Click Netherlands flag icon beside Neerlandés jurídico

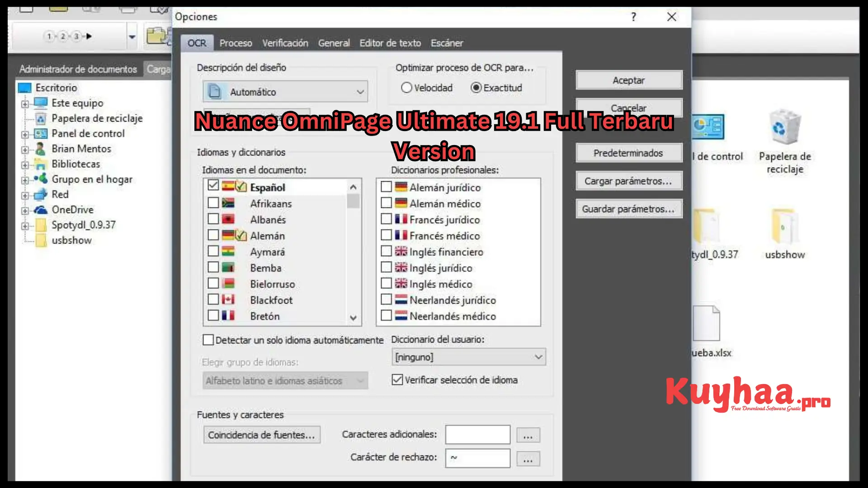click(401, 299)
